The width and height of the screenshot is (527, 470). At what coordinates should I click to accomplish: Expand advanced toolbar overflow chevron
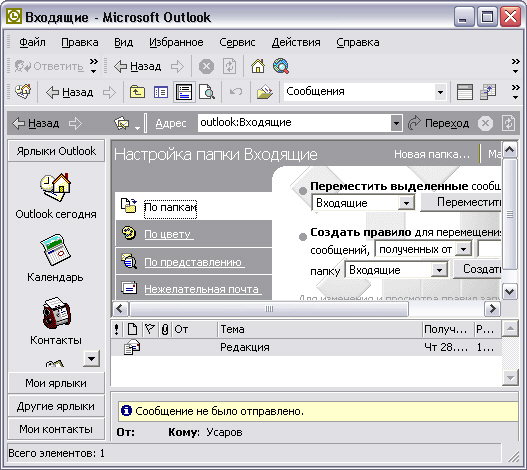point(515,92)
